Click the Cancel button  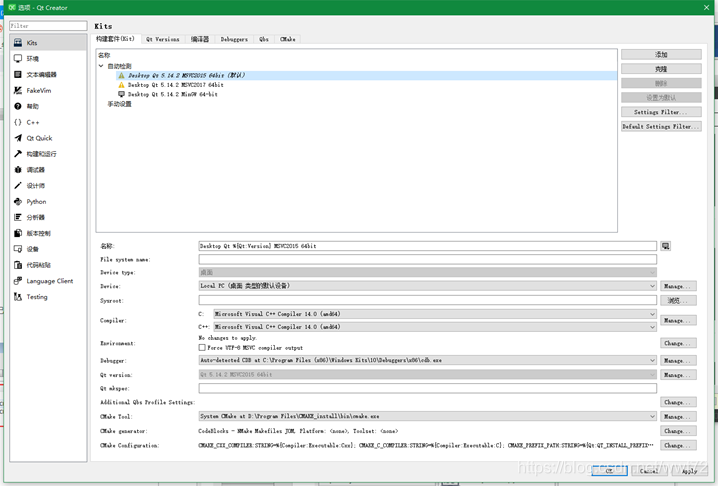(648, 470)
